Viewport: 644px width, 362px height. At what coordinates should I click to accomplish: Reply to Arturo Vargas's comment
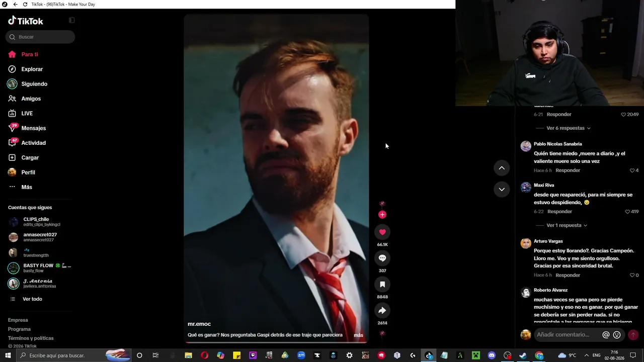tap(568, 275)
